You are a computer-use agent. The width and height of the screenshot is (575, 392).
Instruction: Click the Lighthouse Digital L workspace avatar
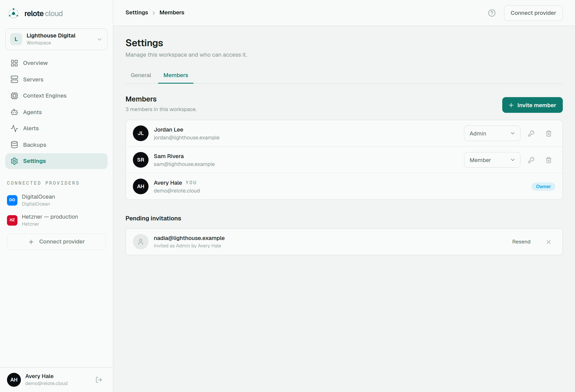[x=16, y=39]
